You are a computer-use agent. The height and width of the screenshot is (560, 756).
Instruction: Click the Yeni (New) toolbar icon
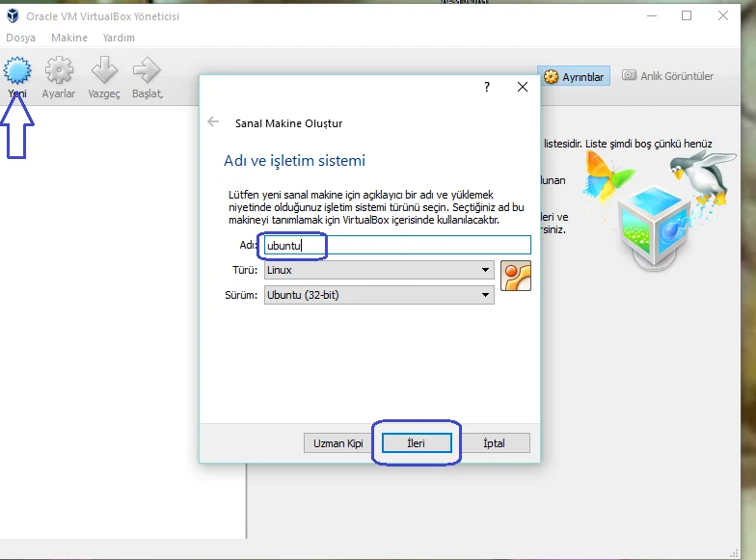(18, 71)
